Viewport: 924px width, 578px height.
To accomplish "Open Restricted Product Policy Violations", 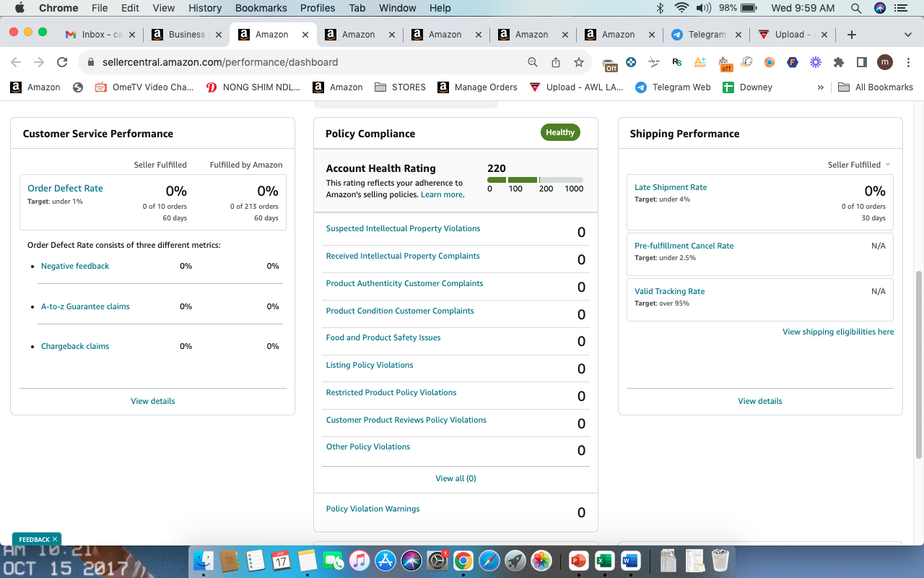I will click(x=391, y=392).
